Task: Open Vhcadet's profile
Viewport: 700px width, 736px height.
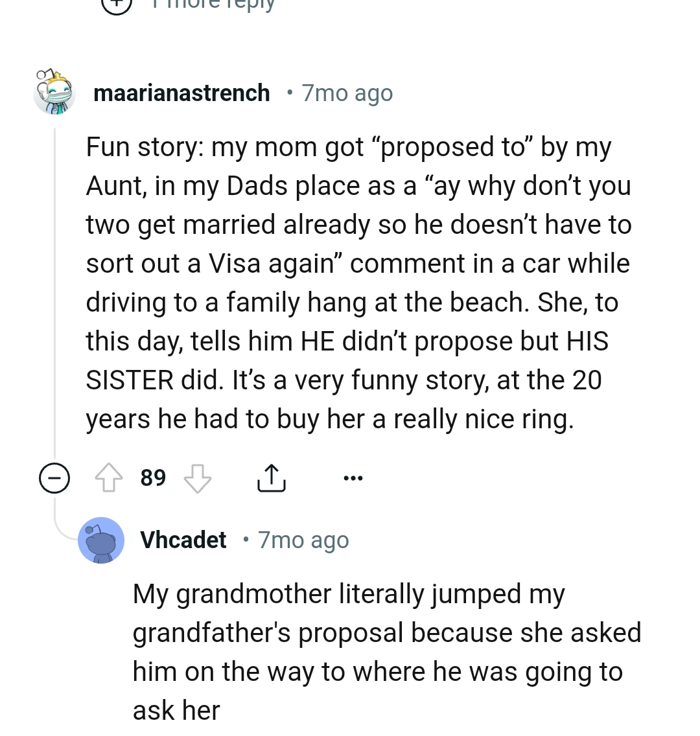Action: click(x=183, y=540)
